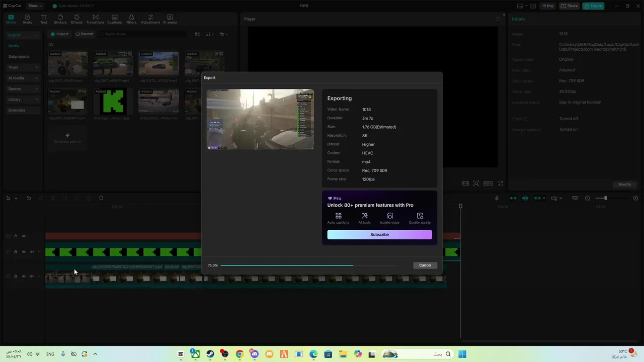644x362 pixels.
Task: Open the preview axis dropdown arrow
Action: click(561, 198)
